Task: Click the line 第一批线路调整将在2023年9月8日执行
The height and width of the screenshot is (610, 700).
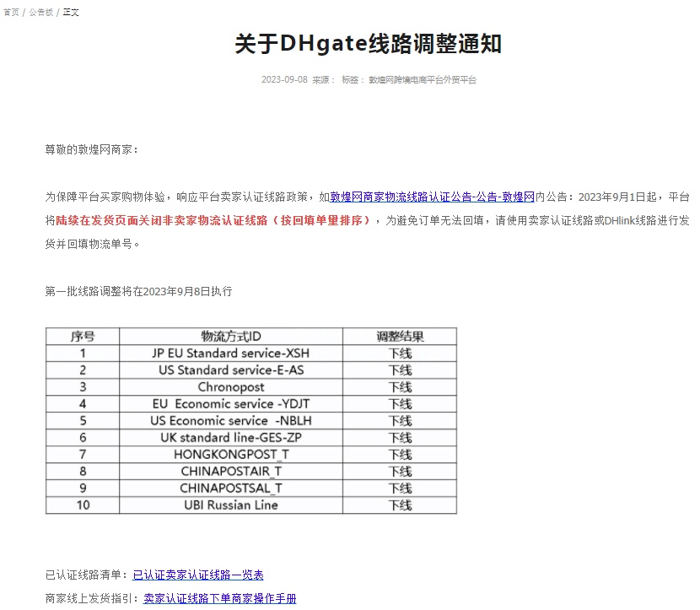Action: (x=138, y=292)
